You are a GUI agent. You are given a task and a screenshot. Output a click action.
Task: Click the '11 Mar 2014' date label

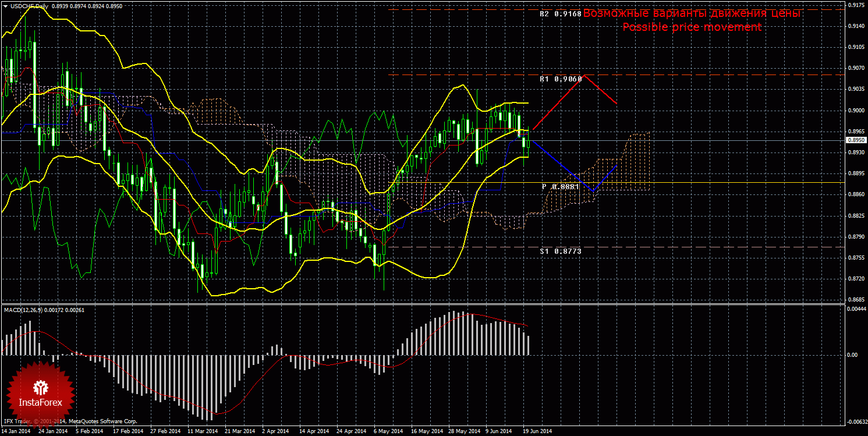pyautogui.click(x=202, y=431)
